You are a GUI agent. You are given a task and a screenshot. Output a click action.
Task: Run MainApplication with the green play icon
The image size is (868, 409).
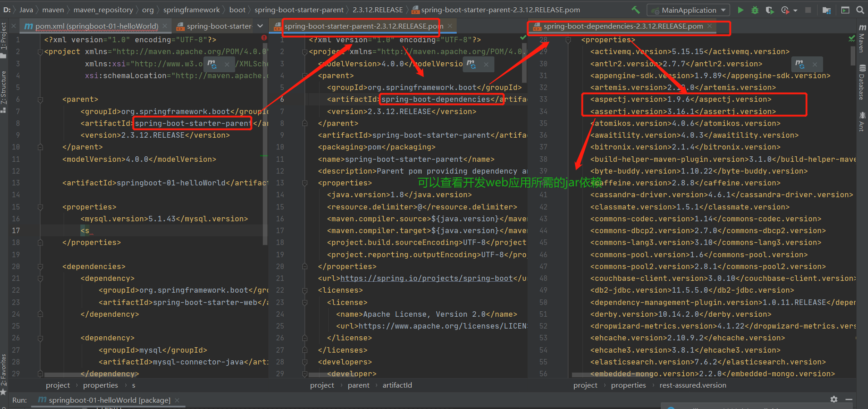[x=740, y=10]
